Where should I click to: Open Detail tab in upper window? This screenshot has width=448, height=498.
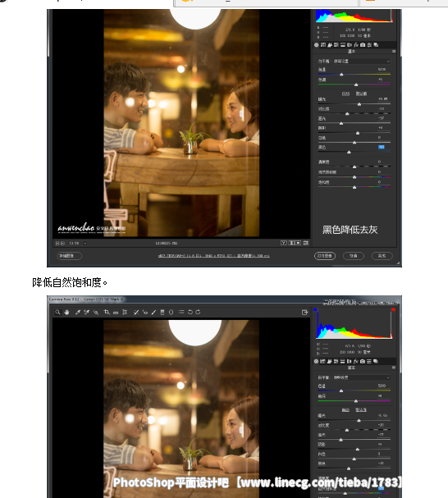(330, 45)
